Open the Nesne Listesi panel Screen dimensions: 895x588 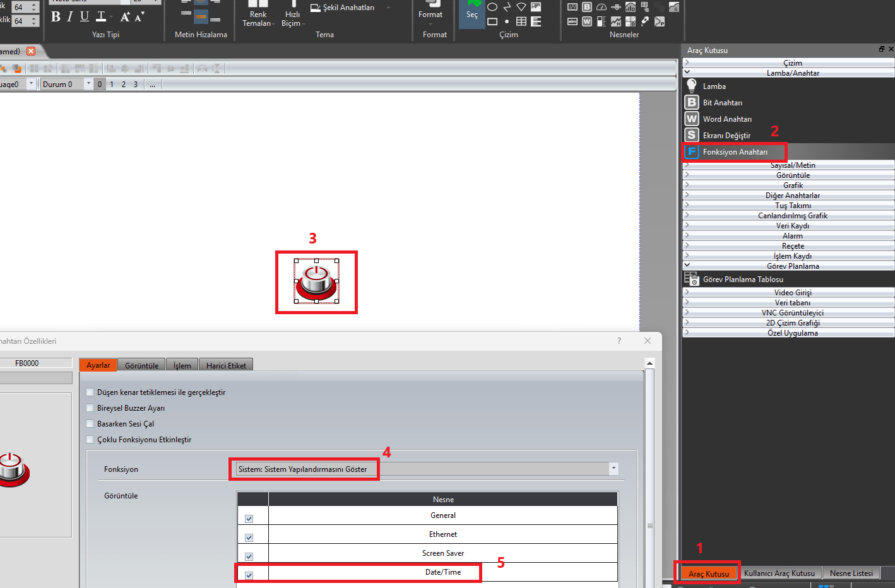click(851, 573)
